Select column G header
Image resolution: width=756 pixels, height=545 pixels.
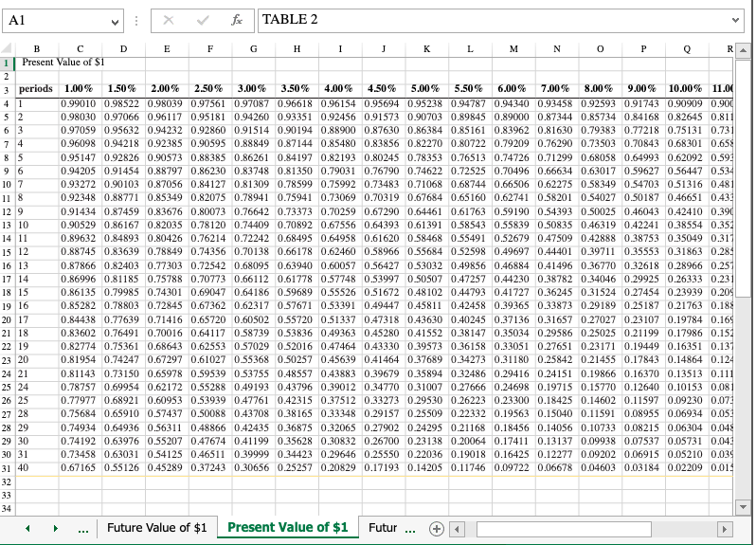pos(254,48)
